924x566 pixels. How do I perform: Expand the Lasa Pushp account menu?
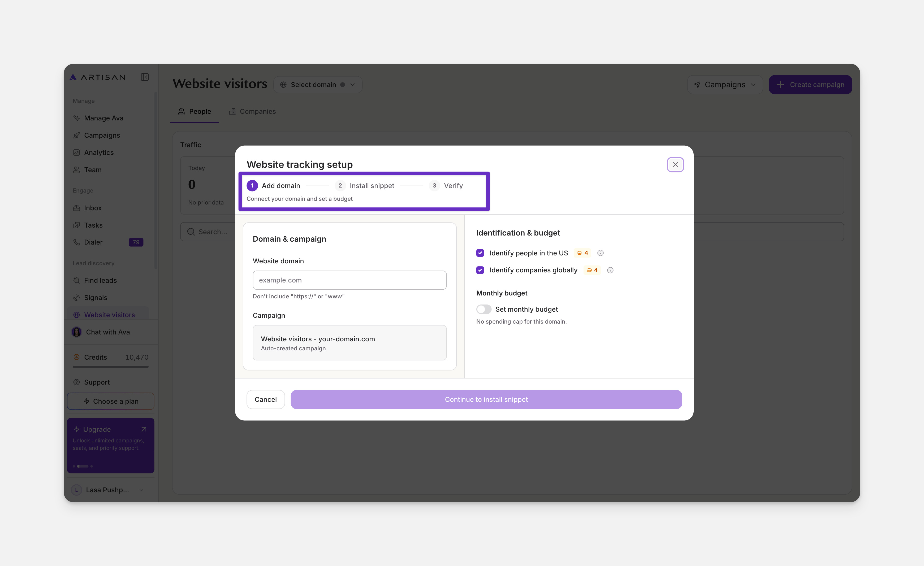click(x=141, y=490)
